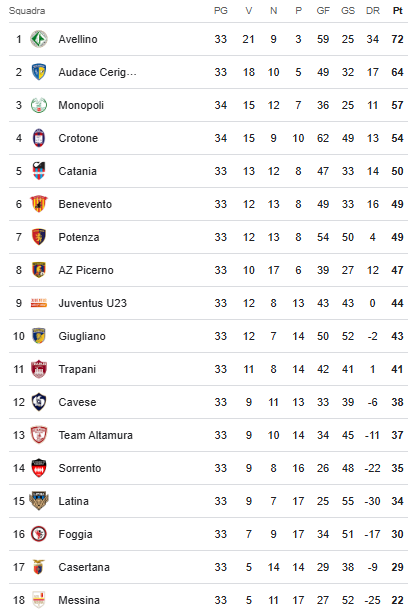Click the Crotone team crest
The image size is (408, 613).
pos(39,138)
